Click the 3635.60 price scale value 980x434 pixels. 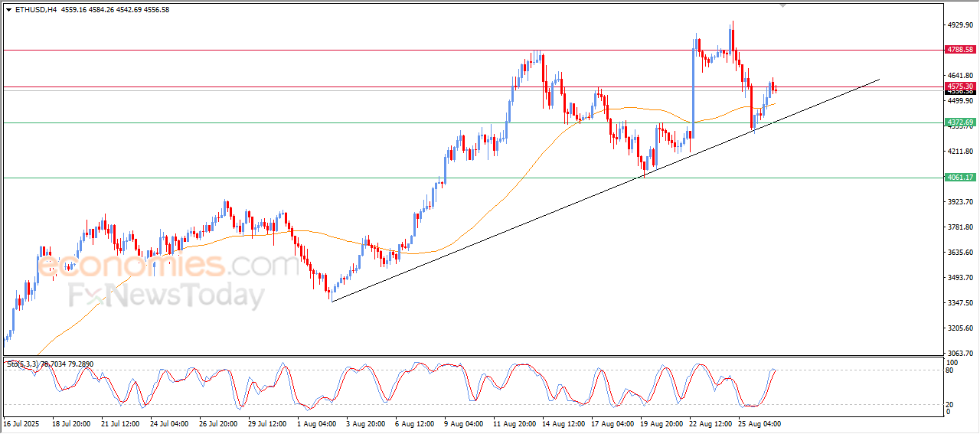click(x=960, y=253)
